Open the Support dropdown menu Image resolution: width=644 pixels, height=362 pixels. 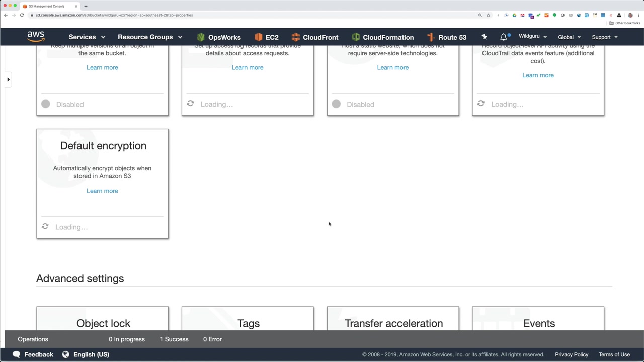pos(604,37)
